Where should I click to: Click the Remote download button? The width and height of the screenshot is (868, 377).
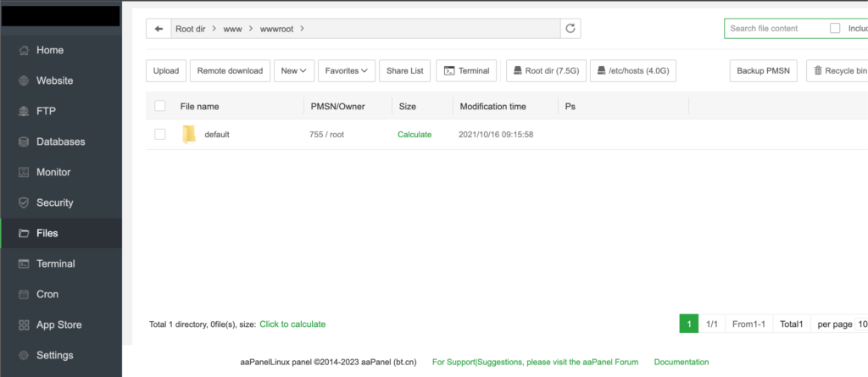[x=230, y=71]
